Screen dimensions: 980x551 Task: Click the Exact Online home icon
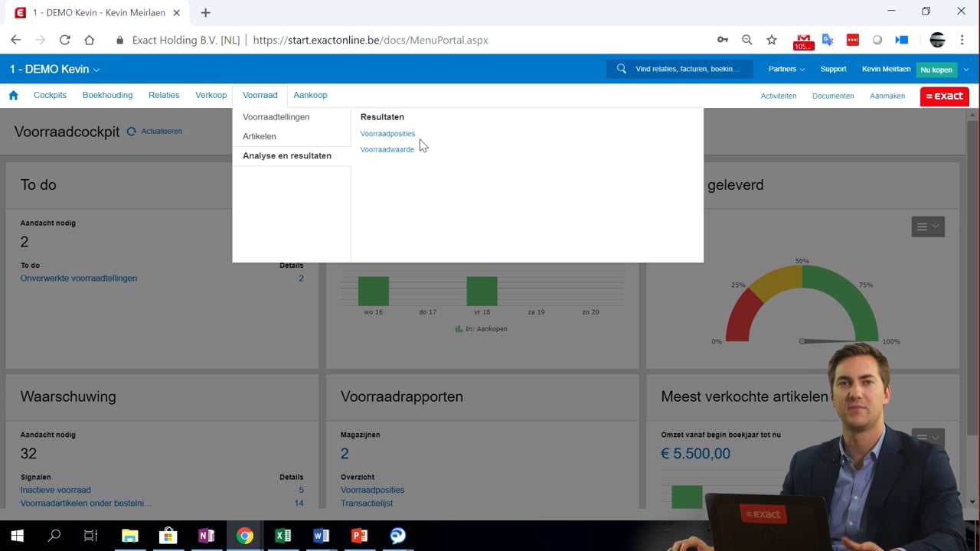pos(13,96)
